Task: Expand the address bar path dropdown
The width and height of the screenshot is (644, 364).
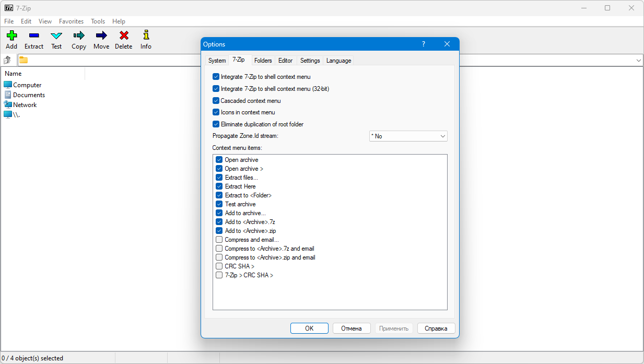Action: pos(638,61)
